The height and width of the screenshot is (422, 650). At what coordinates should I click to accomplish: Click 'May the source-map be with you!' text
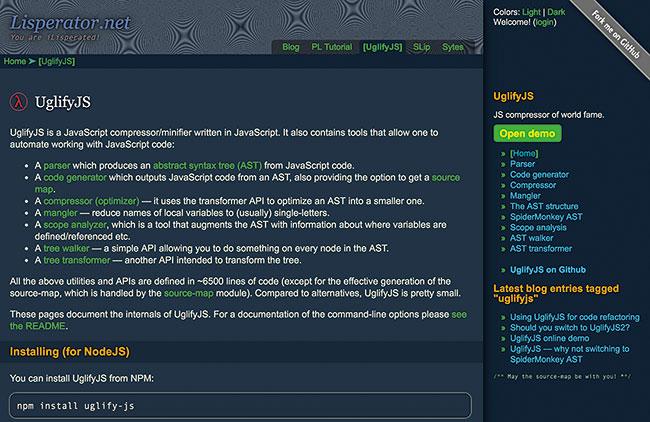(x=562, y=376)
